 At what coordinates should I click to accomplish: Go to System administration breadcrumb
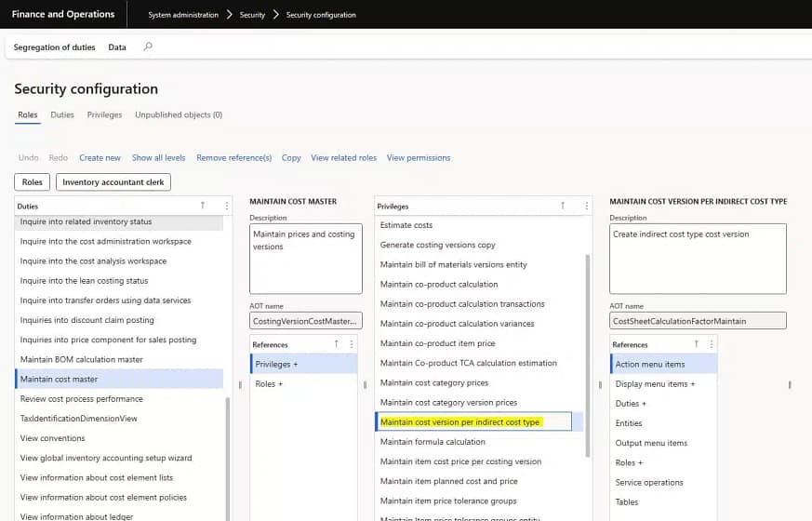point(183,15)
